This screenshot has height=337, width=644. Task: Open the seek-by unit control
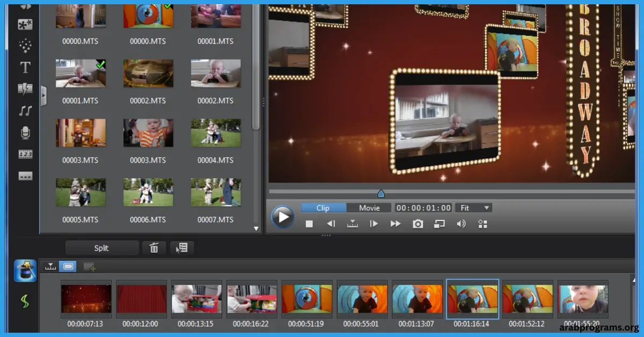[353, 224]
